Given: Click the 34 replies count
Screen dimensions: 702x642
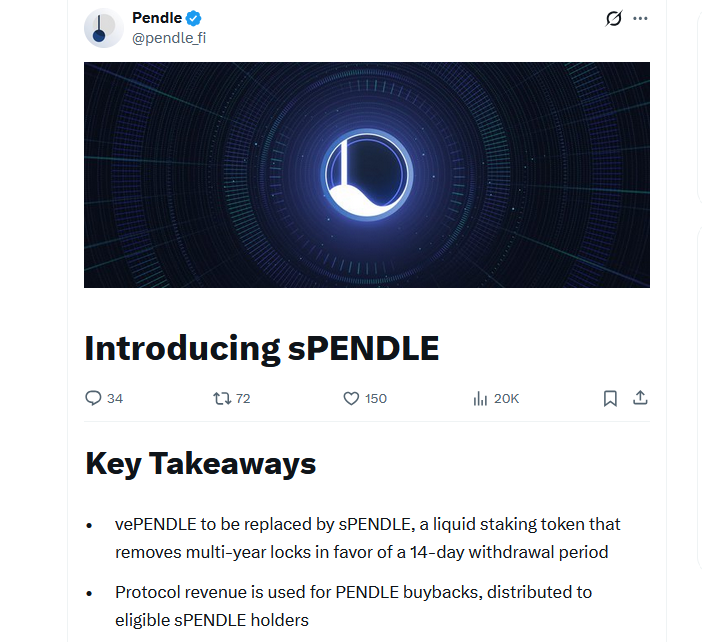Looking at the screenshot, I should pos(115,398).
